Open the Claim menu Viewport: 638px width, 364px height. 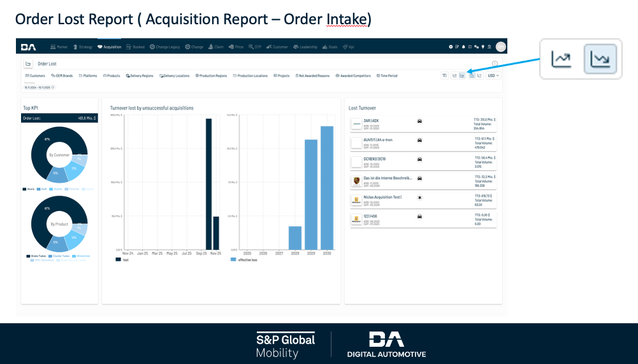(x=216, y=47)
